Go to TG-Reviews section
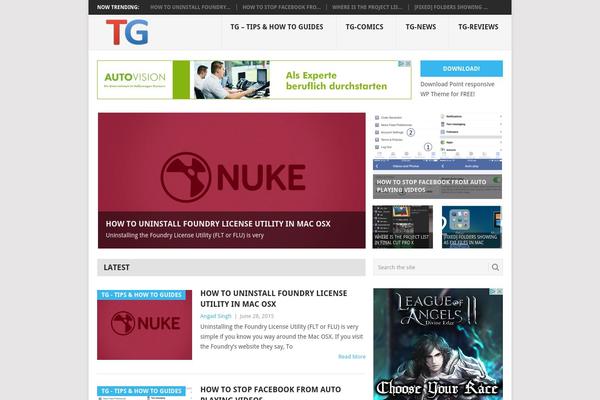 [478, 27]
